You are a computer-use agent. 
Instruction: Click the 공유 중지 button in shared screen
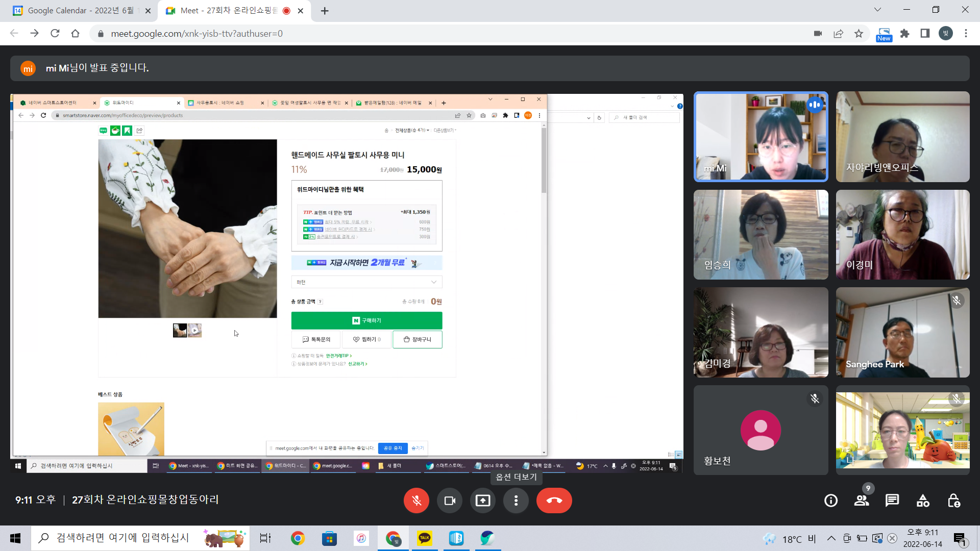coord(393,448)
